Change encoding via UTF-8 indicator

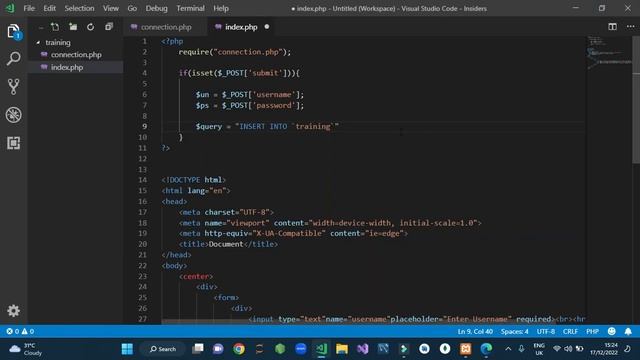pos(546,331)
